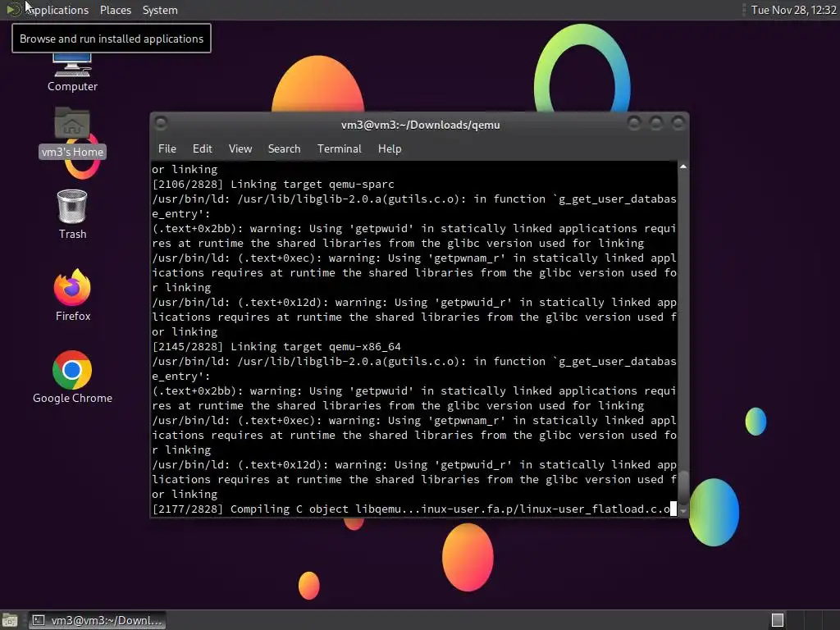Image resolution: width=840 pixels, height=630 pixels.
Task: Click the show desktop icon in bottom panel
Action: pyautogui.click(x=10, y=620)
